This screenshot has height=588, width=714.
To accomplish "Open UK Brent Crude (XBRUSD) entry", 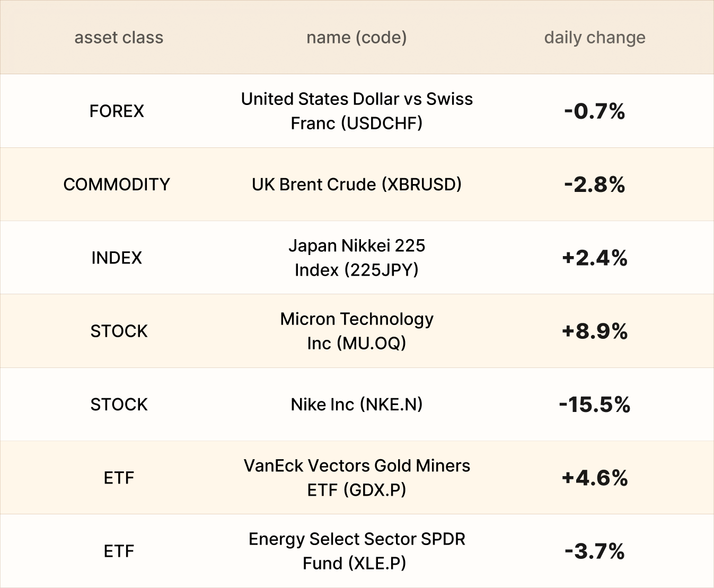I will 357,185.
